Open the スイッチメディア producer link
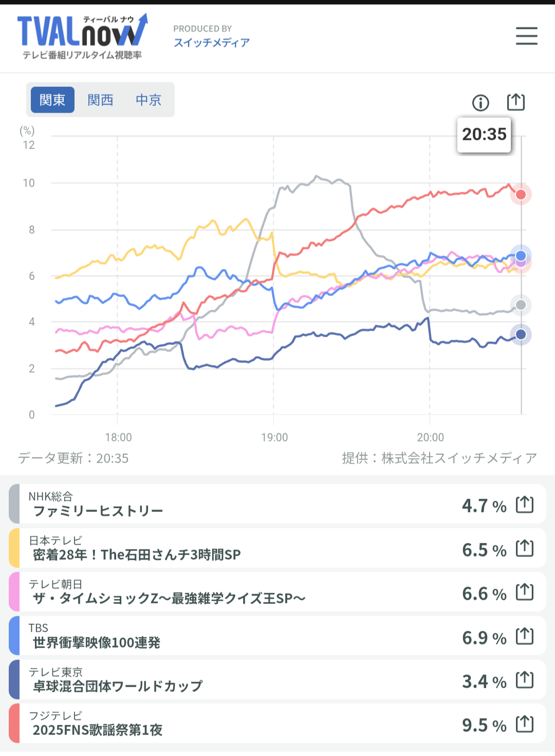Viewport: 555px width, 756px height. point(211,43)
